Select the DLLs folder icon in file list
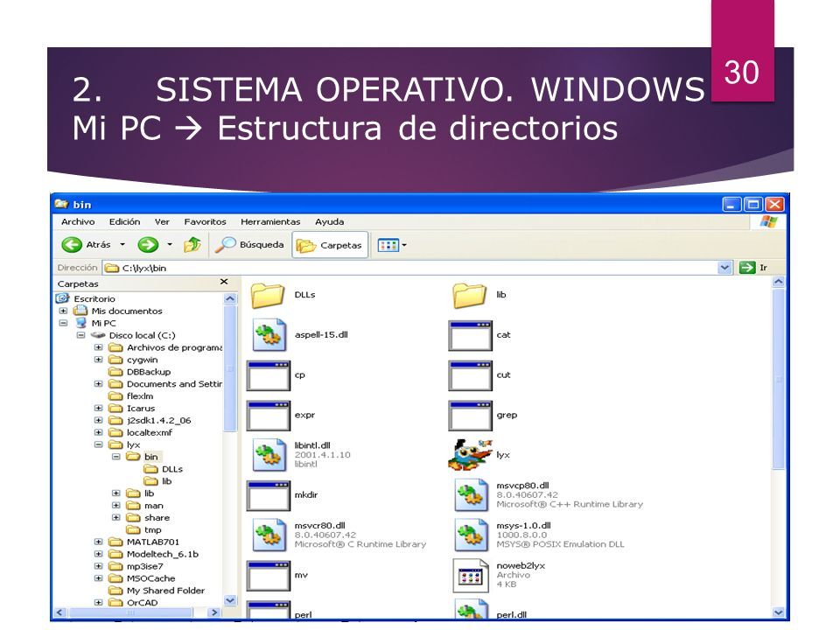840x630 pixels. point(267,296)
